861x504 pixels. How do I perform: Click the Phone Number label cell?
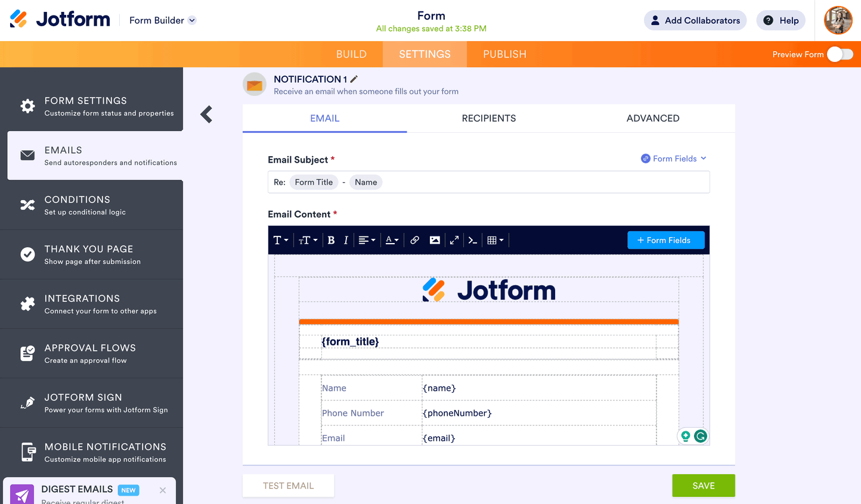click(371, 413)
